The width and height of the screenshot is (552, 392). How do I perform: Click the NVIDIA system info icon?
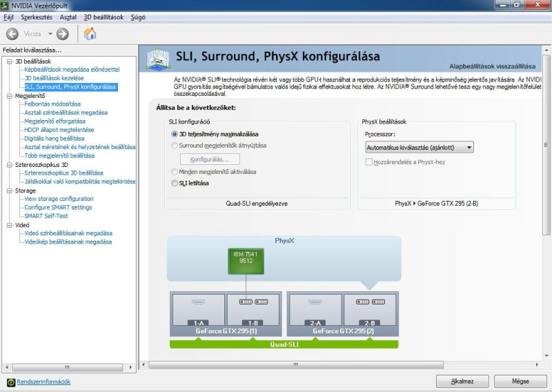[11, 382]
